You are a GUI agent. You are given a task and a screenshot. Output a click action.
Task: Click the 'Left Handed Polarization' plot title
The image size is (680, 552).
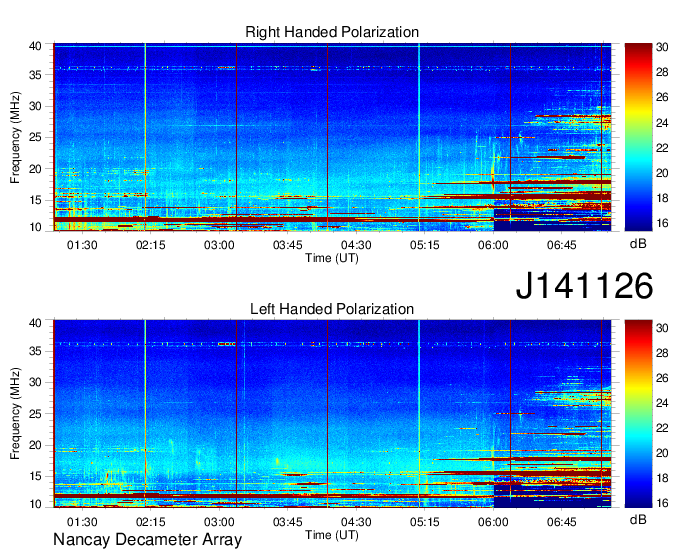(x=332, y=309)
